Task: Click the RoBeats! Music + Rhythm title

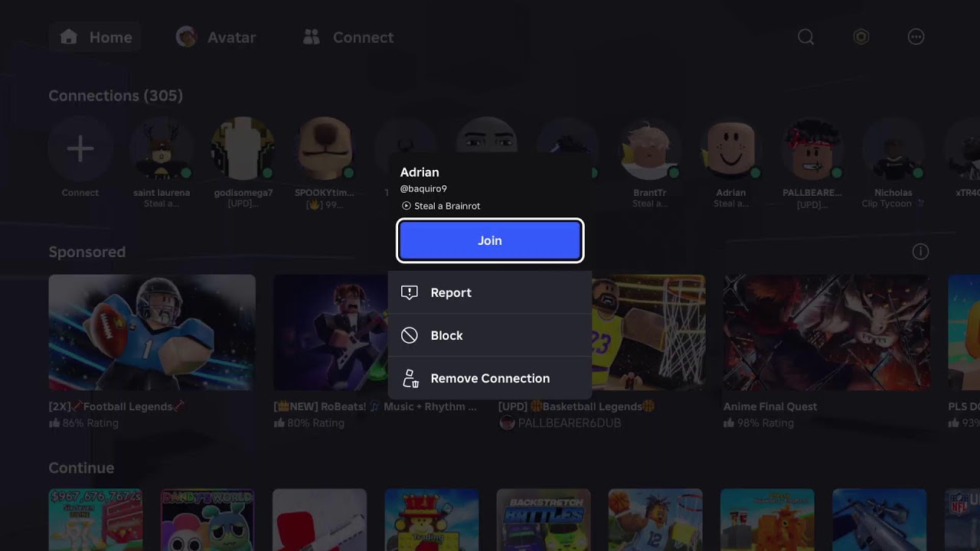Action: pyautogui.click(x=375, y=406)
